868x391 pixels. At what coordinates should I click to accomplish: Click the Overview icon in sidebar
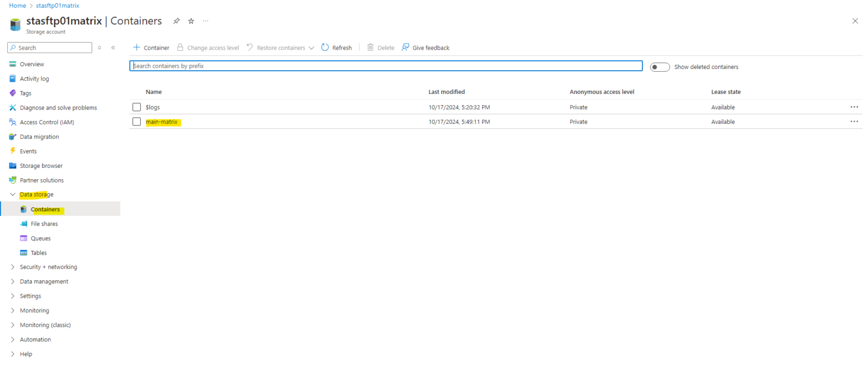pos(12,64)
